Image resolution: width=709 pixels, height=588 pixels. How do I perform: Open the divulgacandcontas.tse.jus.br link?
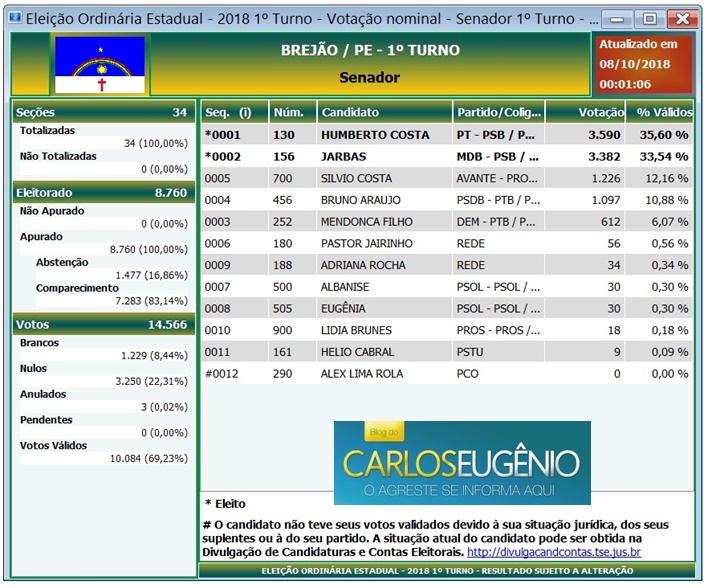tap(553, 552)
